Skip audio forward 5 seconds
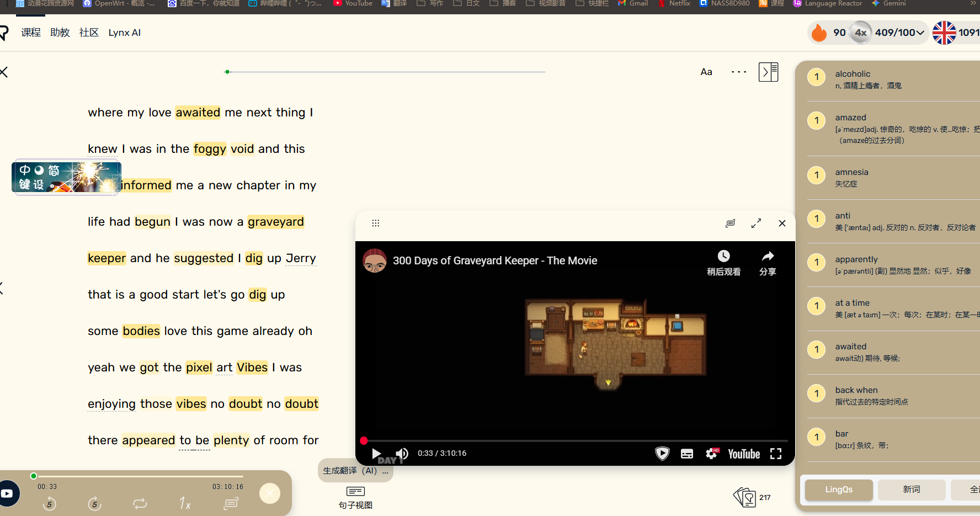The width and height of the screenshot is (980, 516). [x=94, y=503]
